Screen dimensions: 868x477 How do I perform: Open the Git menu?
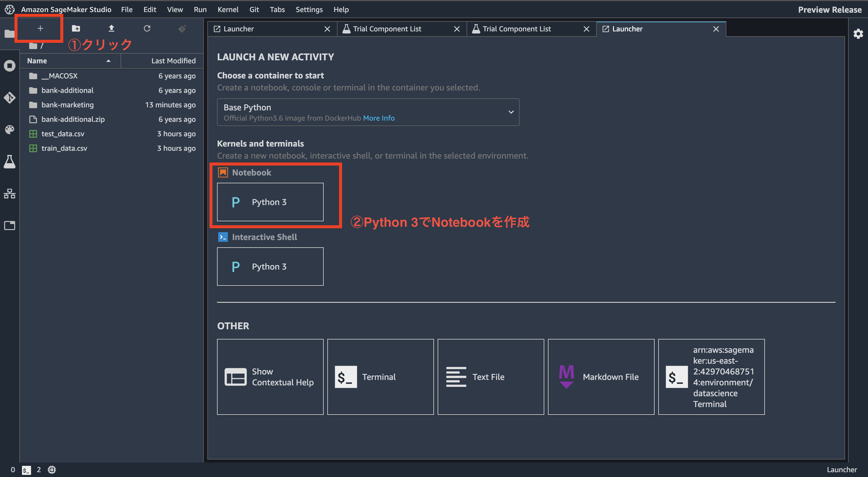[x=254, y=9]
